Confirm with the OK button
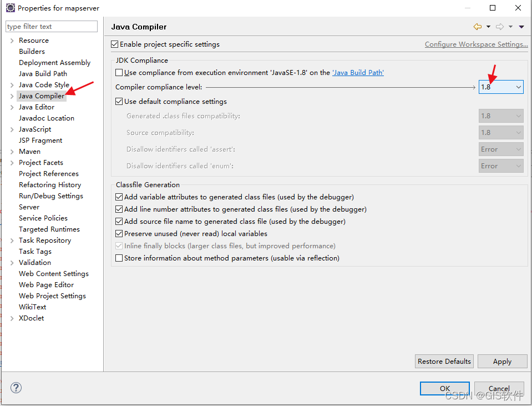 (445, 388)
